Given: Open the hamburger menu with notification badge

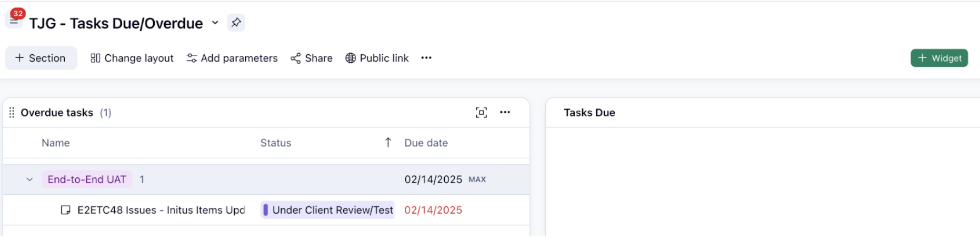Looking at the screenshot, I should point(14,21).
